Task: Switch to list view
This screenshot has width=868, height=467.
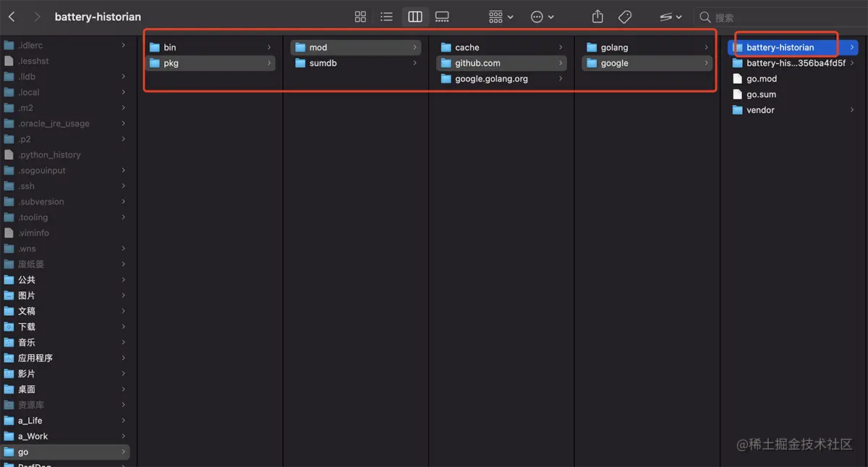Action: 386,17
